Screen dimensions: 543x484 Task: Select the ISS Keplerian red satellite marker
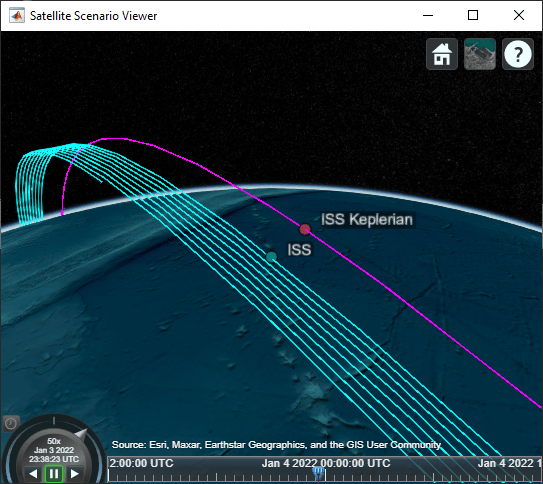(305, 229)
